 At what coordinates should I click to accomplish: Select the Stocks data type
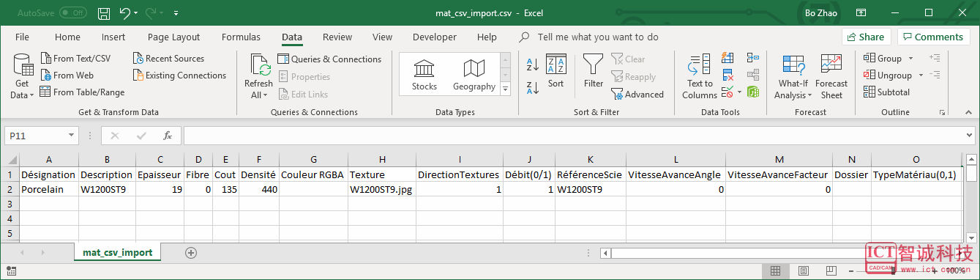coord(424,75)
